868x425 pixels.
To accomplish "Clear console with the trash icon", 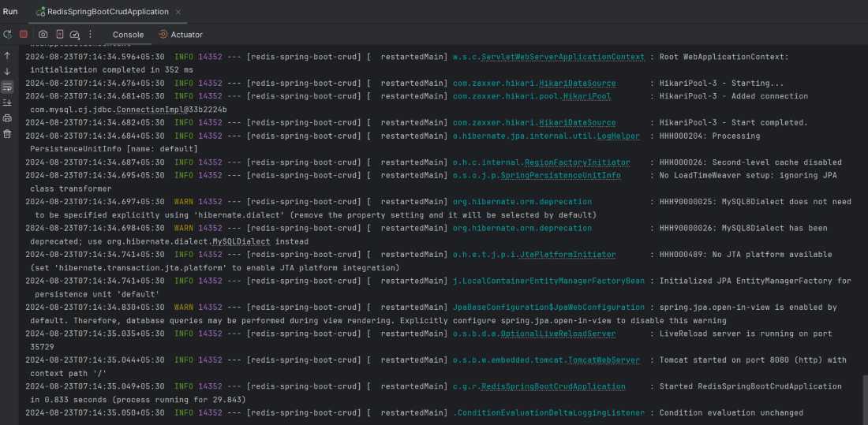I will pyautogui.click(x=7, y=134).
